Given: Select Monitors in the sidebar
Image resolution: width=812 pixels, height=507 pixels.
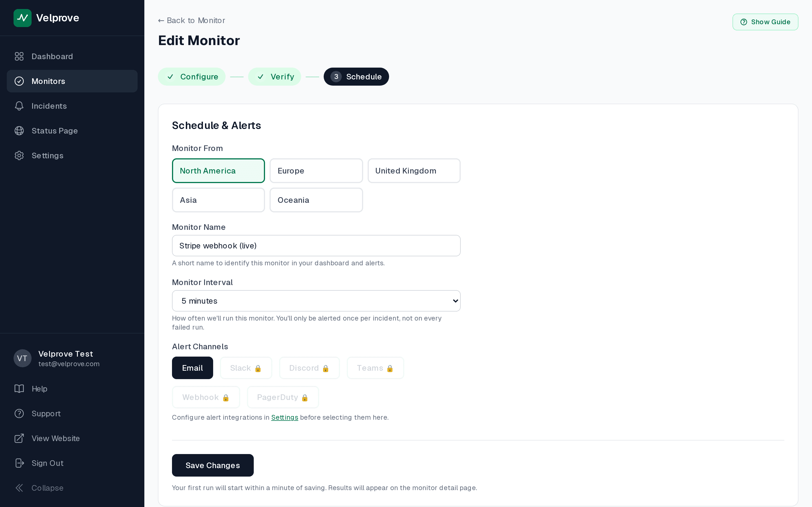Looking at the screenshot, I should [x=48, y=81].
